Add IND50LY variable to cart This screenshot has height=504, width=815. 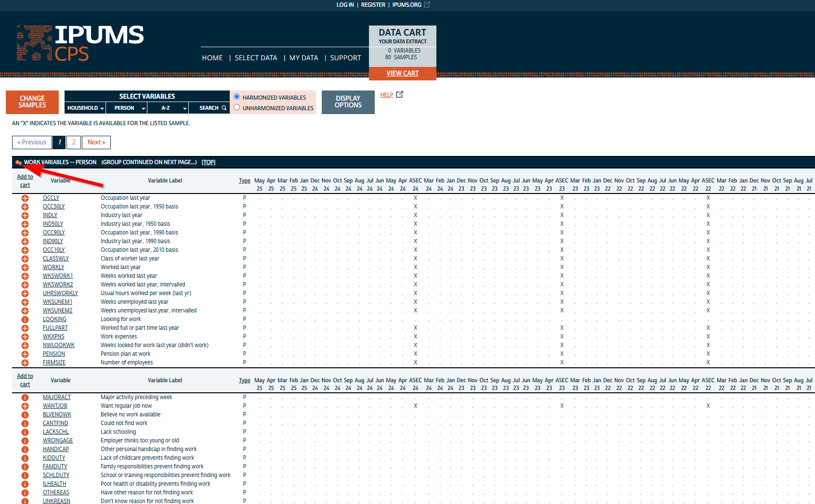pyautogui.click(x=25, y=224)
